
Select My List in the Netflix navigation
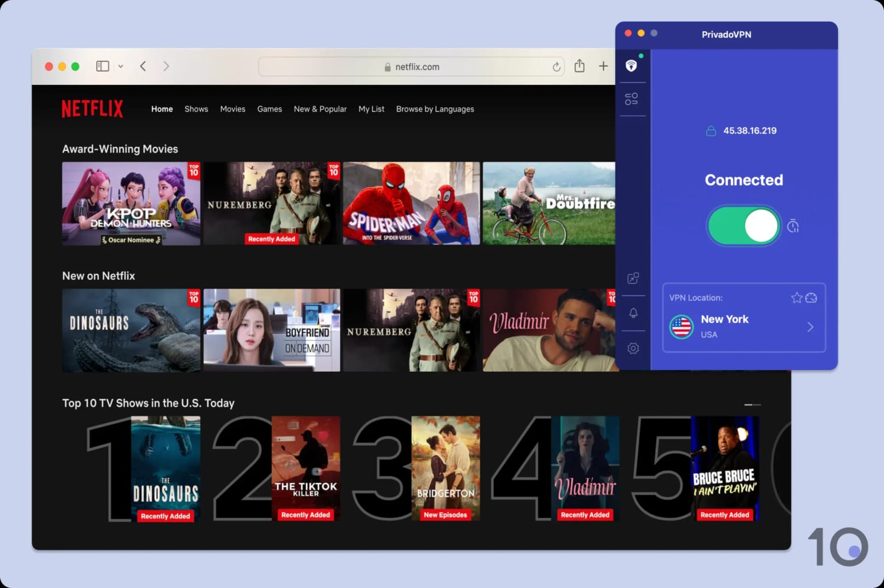click(x=371, y=109)
